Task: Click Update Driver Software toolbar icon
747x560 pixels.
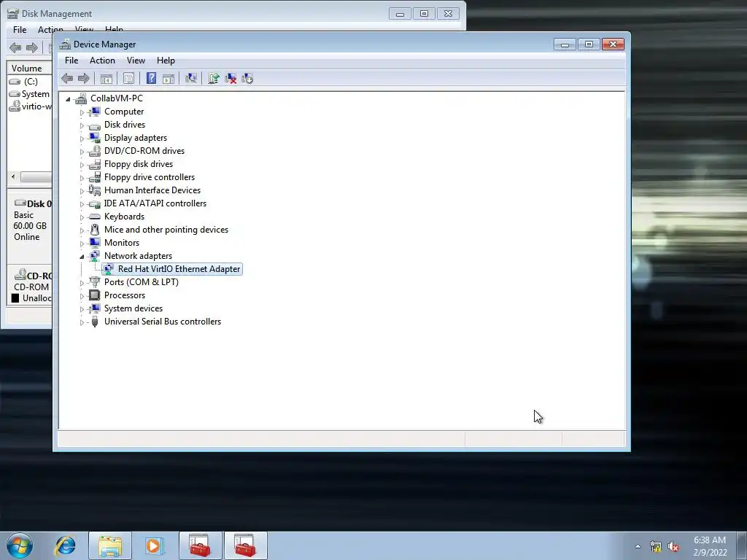Action: pos(214,79)
